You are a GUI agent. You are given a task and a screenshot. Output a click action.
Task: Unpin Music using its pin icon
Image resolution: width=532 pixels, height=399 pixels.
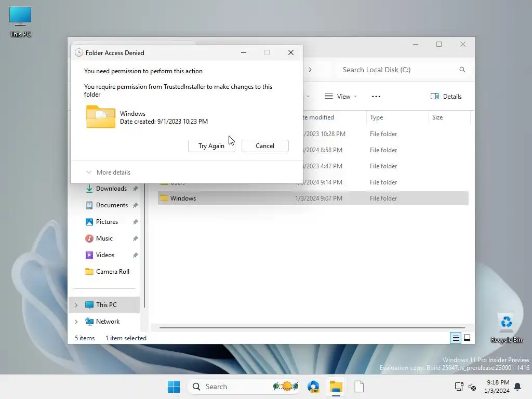pyautogui.click(x=136, y=238)
